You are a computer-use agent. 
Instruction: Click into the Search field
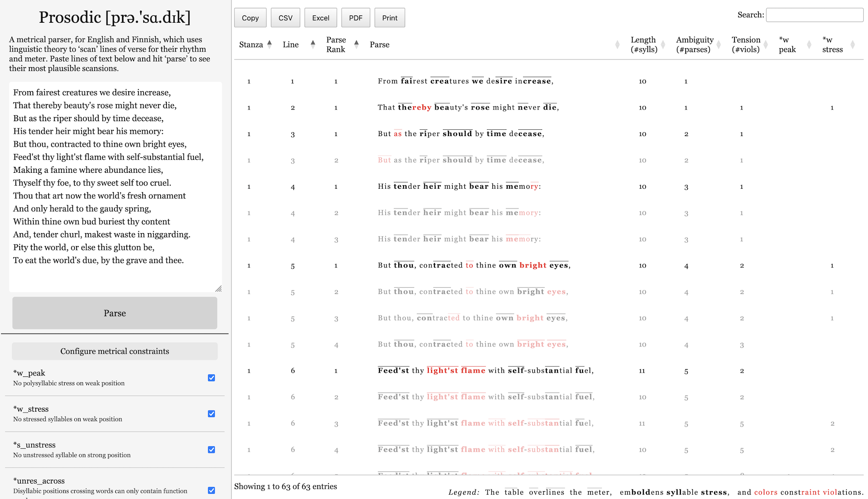pyautogui.click(x=814, y=14)
